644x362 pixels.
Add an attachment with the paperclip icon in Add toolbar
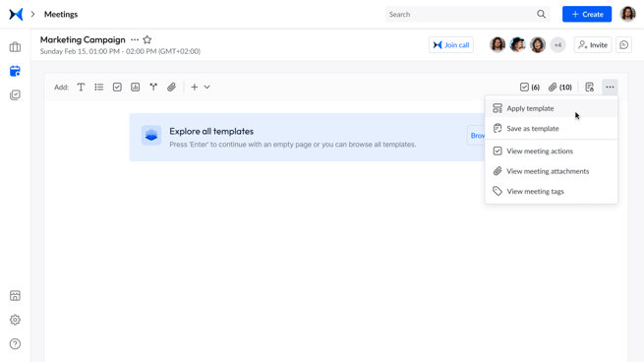(171, 88)
